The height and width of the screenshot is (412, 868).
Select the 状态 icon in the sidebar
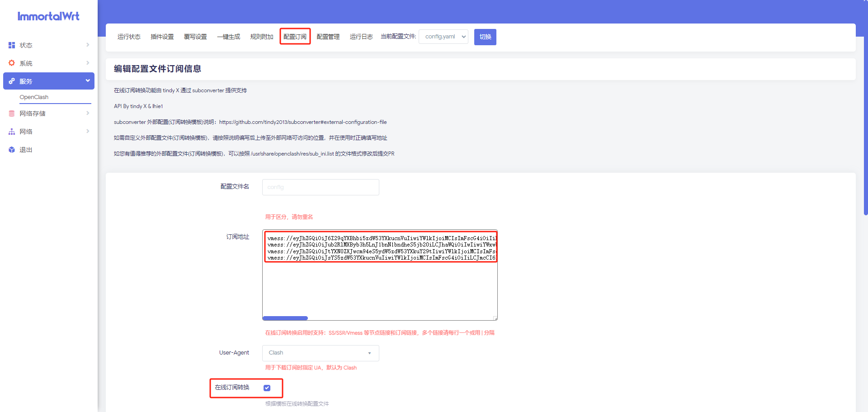pos(11,45)
